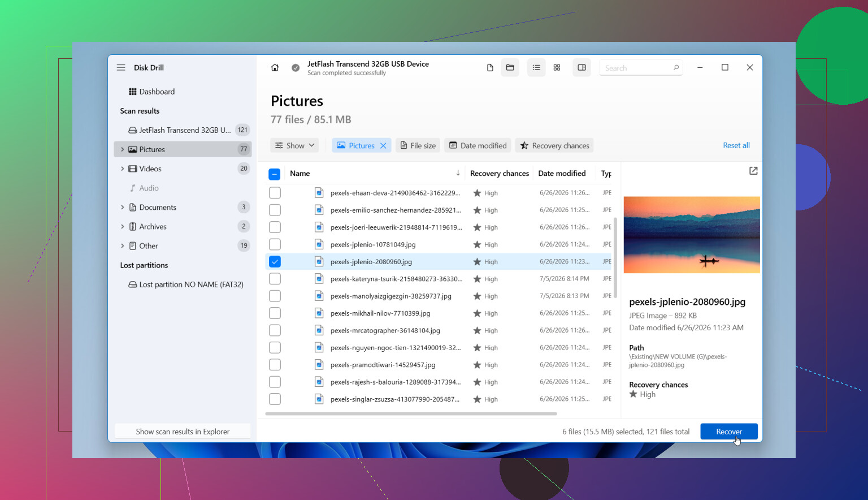The width and height of the screenshot is (868, 500).
Task: Select pexels-rajesh-s-balouria-1289088 file row
Action: 439,382
